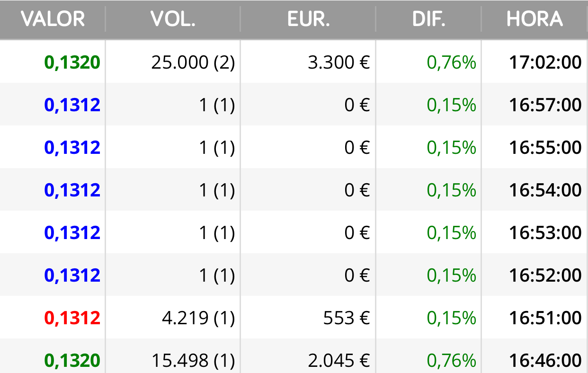Click the VALOR column header

click(53, 19)
